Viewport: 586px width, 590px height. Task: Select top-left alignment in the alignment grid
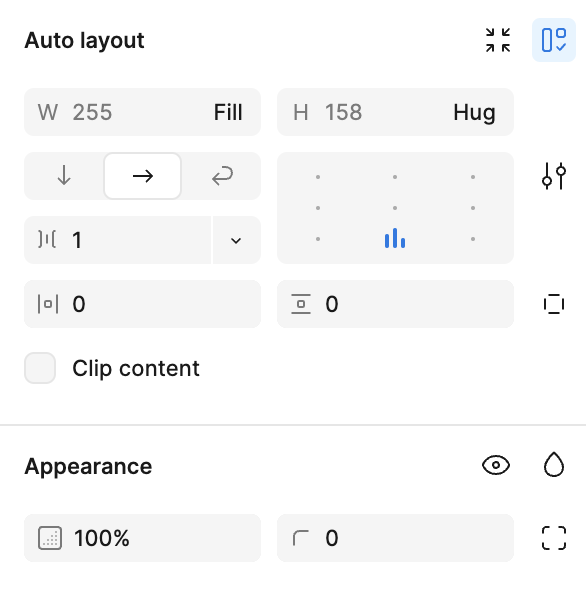click(318, 177)
